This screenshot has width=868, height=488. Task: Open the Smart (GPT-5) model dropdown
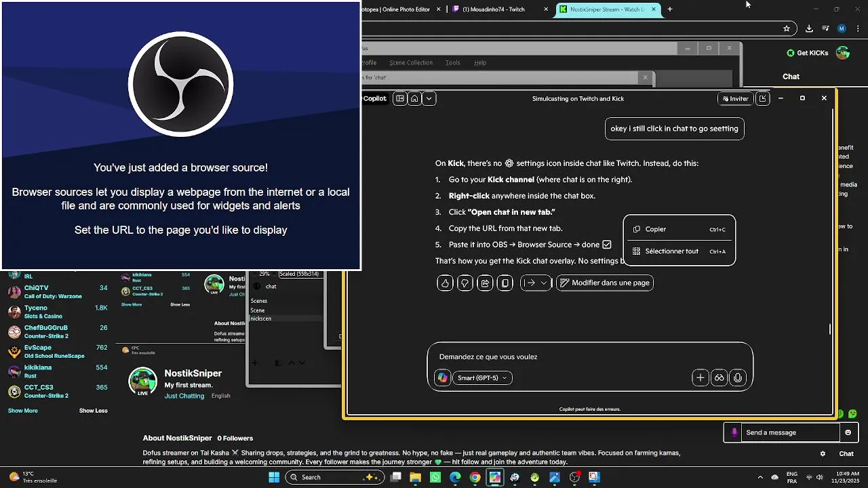point(481,378)
